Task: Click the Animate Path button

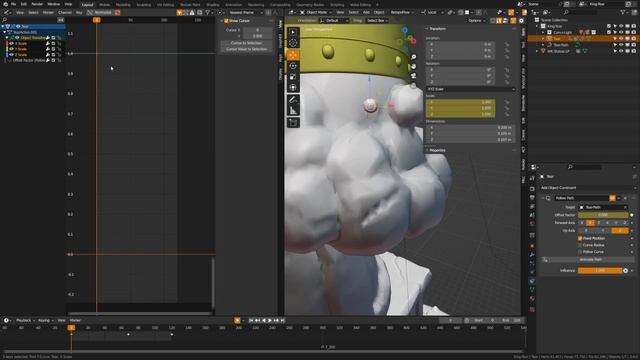Action: (x=591, y=260)
